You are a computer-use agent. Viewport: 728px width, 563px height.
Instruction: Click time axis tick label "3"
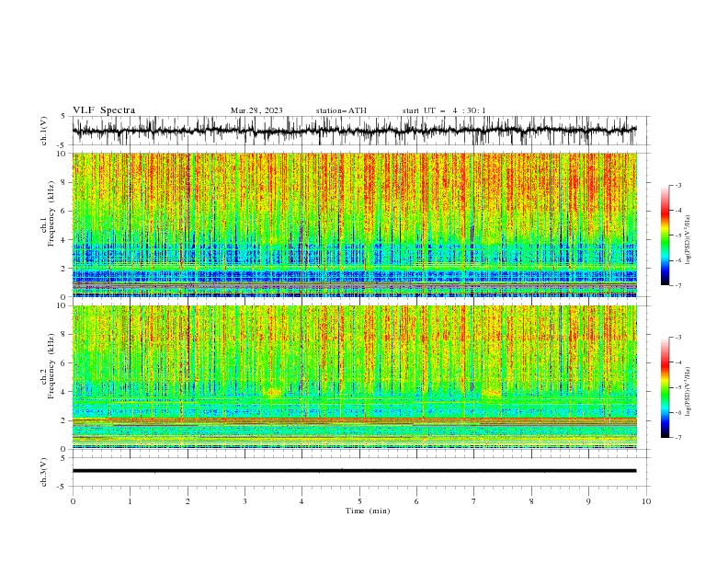click(x=245, y=501)
